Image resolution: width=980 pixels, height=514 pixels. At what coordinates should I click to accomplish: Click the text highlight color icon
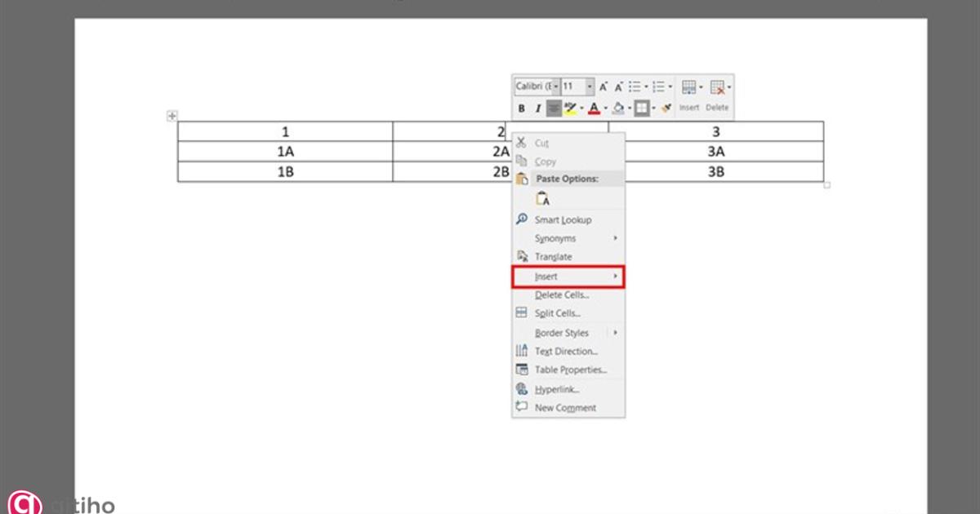pos(570,109)
